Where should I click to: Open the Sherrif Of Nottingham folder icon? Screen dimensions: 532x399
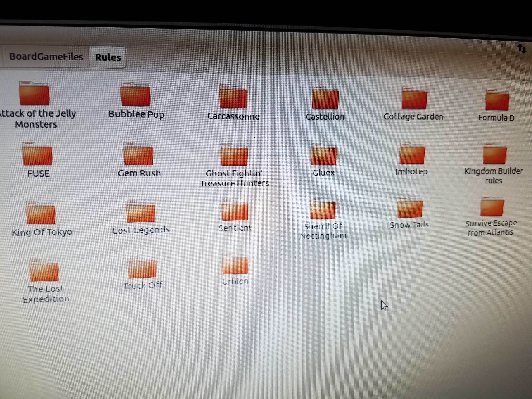pos(323,209)
